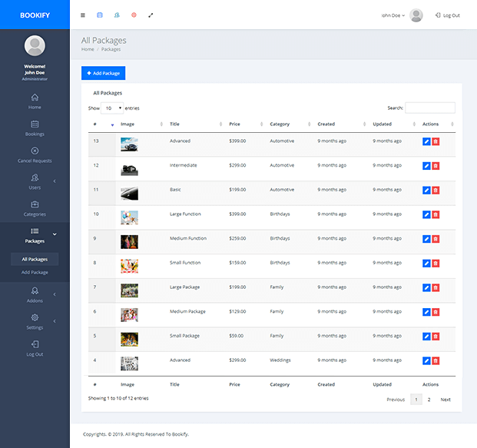Sort table by Category column
The height and width of the screenshot is (448, 477).
[x=290, y=124]
